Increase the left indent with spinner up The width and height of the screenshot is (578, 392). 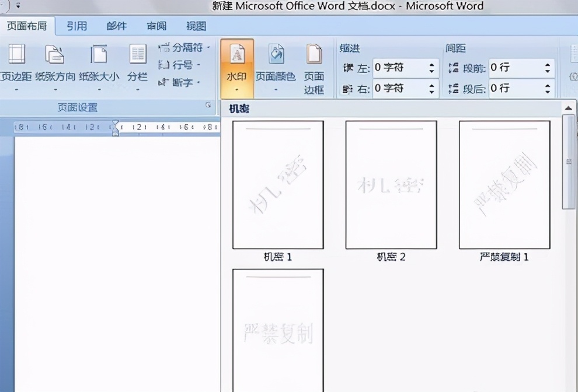point(431,65)
